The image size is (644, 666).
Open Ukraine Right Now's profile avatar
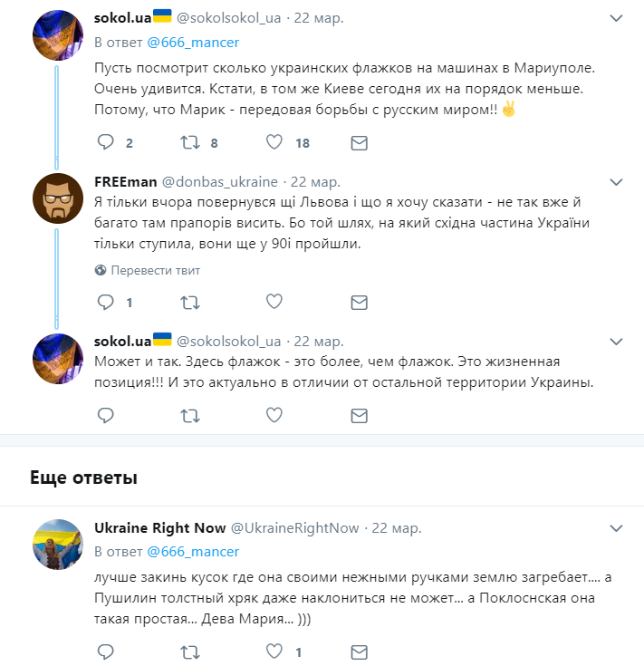tap(58, 545)
